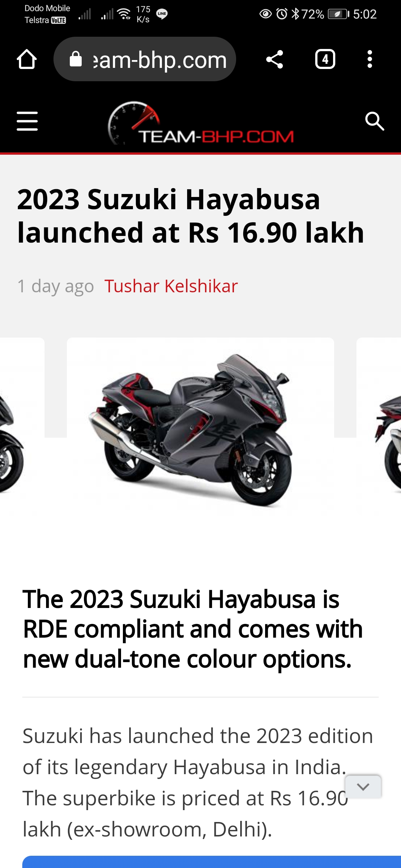Screen dimensions: 401x868
Task: Tap the team-bhp.com URL field
Action: (145, 59)
